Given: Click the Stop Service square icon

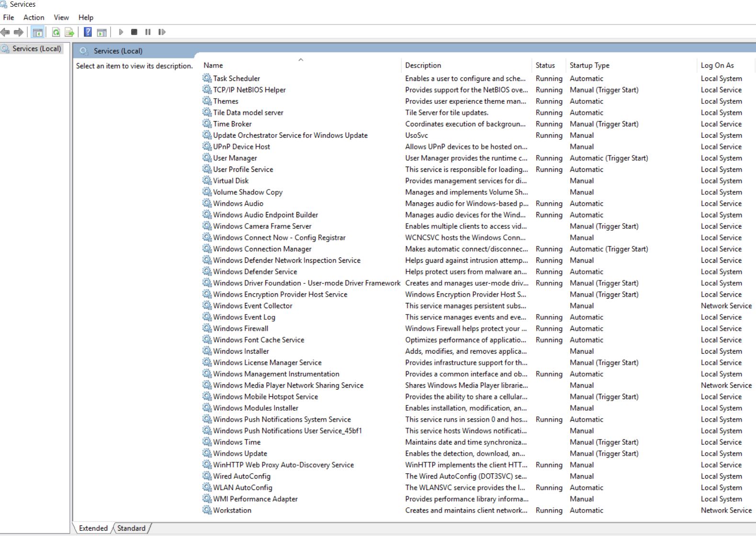Looking at the screenshot, I should tap(135, 32).
